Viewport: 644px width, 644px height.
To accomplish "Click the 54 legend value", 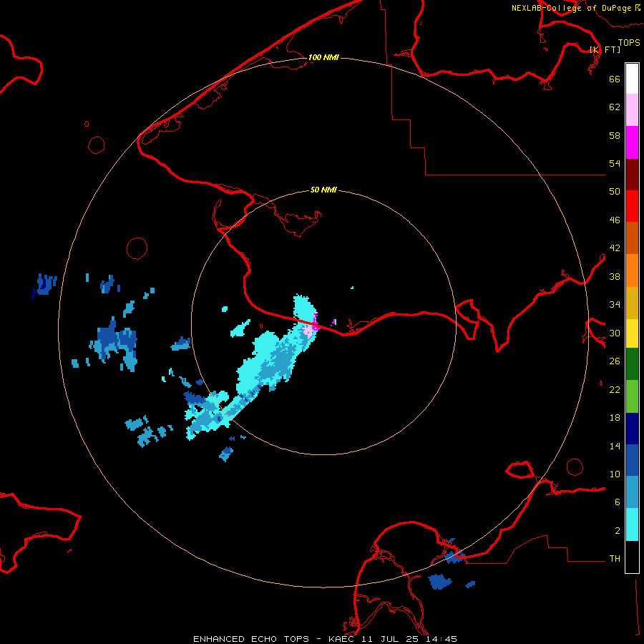I will click(x=615, y=163).
